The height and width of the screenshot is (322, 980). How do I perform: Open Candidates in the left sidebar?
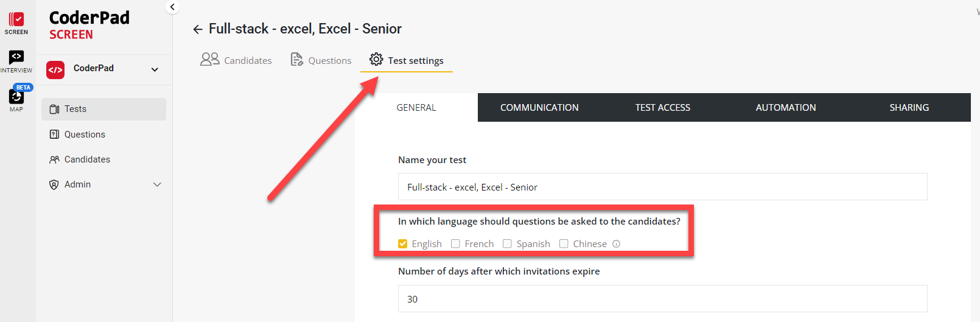tap(87, 159)
